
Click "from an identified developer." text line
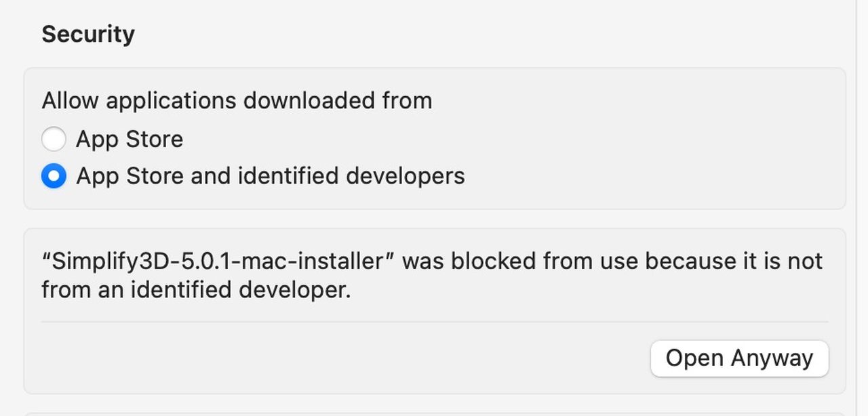click(x=196, y=290)
